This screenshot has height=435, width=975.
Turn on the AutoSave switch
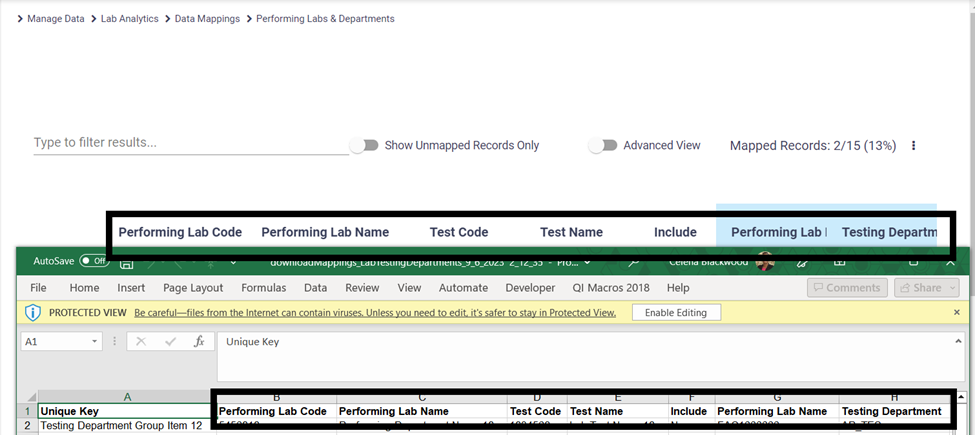tap(94, 261)
